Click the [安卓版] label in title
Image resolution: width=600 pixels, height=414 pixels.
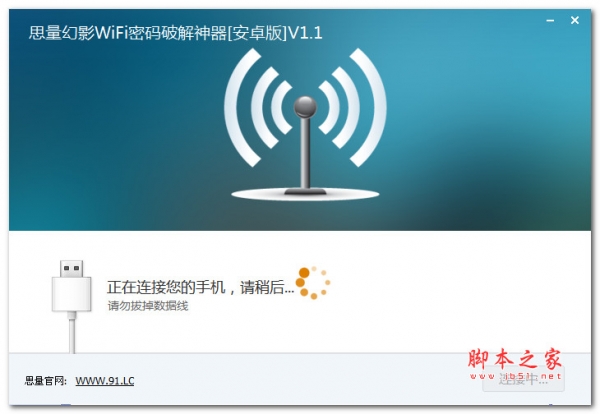[x=257, y=33]
